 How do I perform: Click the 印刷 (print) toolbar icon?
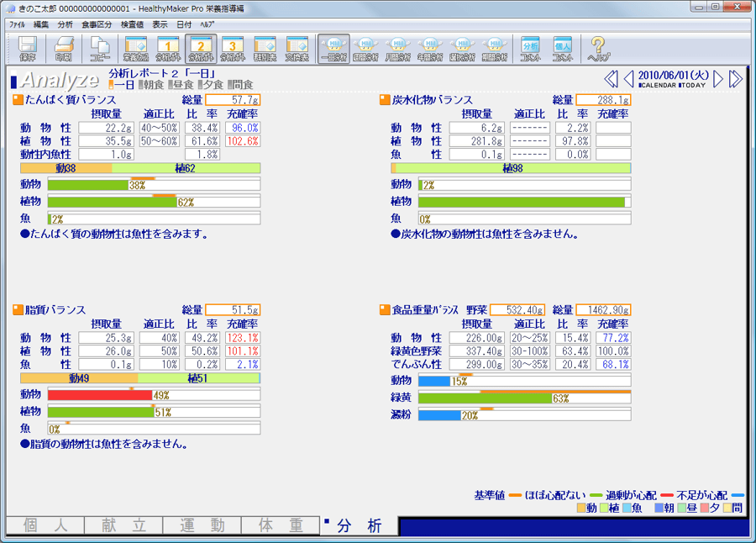point(64,49)
